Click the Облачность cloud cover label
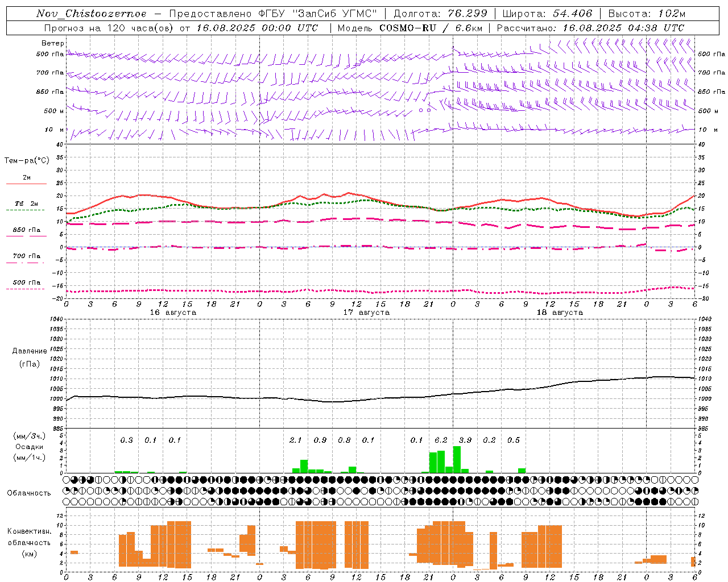Screen dimensions: 728x582 point(29,493)
